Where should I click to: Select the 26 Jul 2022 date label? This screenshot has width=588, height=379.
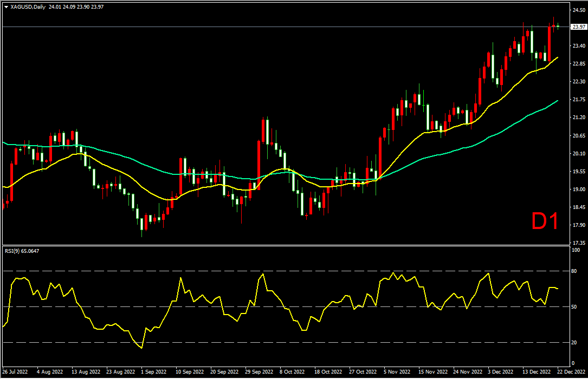[15, 372]
